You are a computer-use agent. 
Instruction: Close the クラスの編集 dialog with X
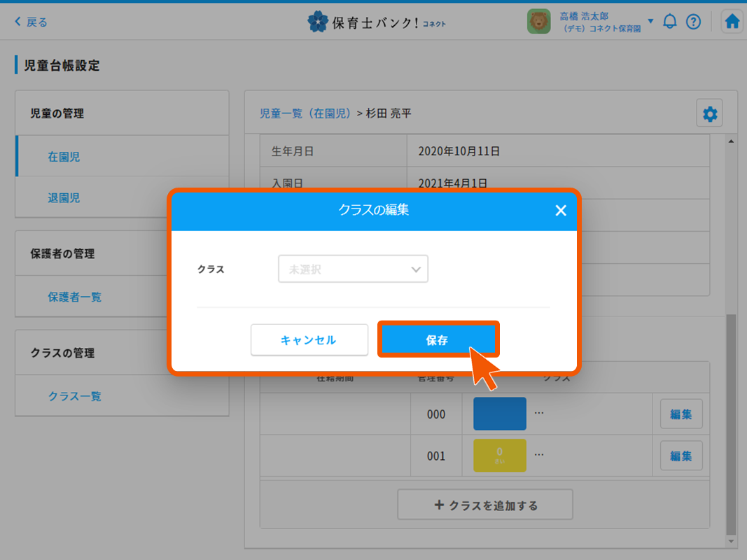click(561, 211)
